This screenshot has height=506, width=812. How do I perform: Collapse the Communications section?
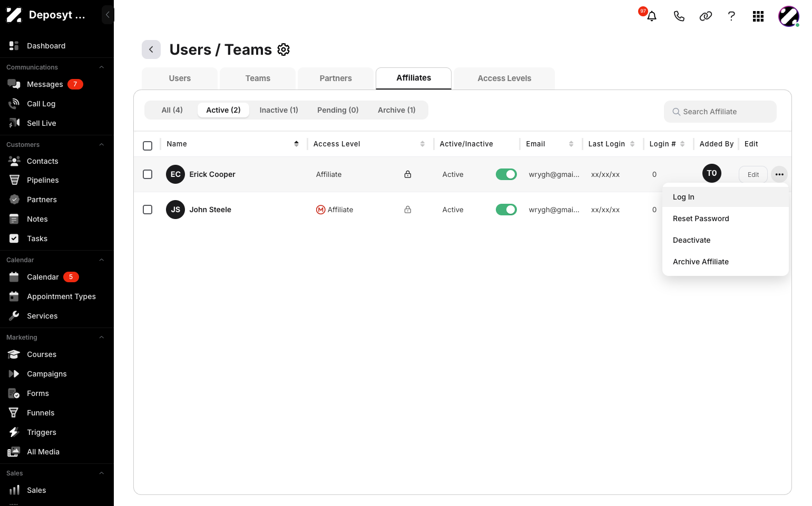(x=102, y=67)
